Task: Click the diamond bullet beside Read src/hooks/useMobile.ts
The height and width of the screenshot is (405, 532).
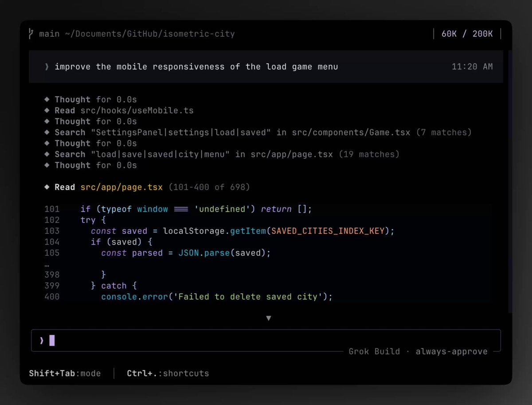Action: [x=47, y=110]
